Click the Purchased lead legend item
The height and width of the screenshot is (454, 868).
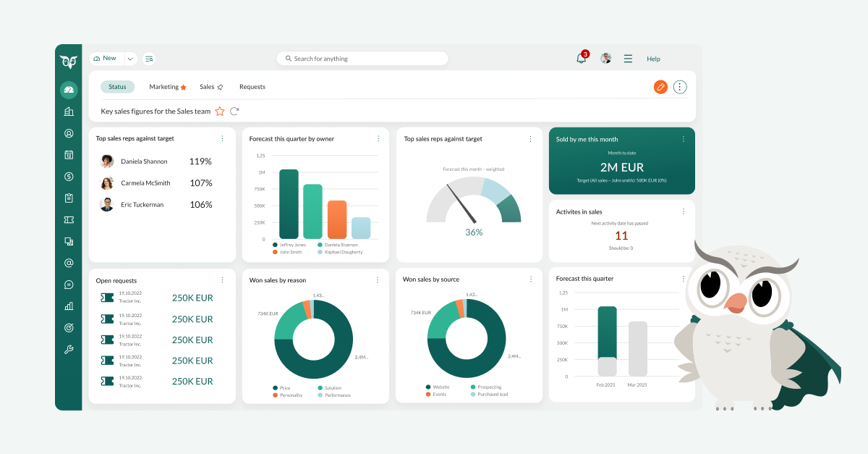click(490, 395)
